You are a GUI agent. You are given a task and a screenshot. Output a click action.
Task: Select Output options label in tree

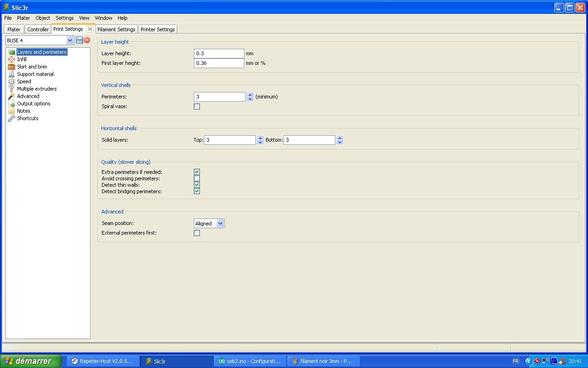[x=34, y=103]
